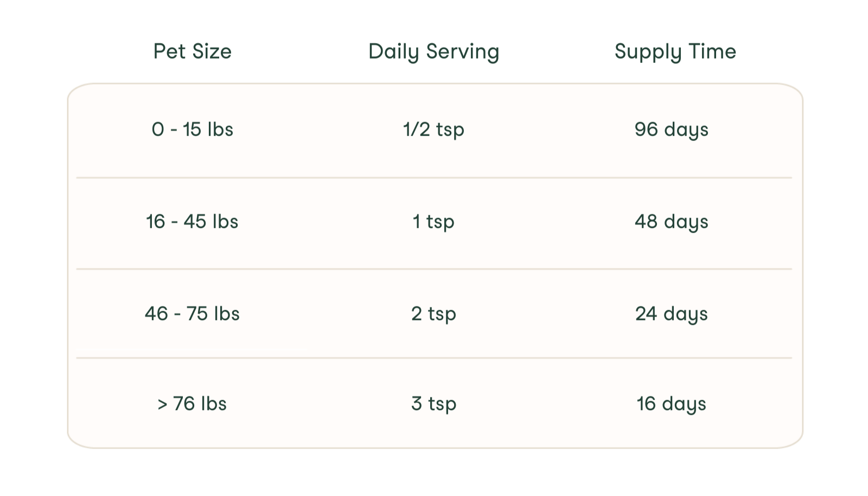The image size is (868, 496).
Task: Select the 1/2 tsp serving cell
Action: point(433,130)
